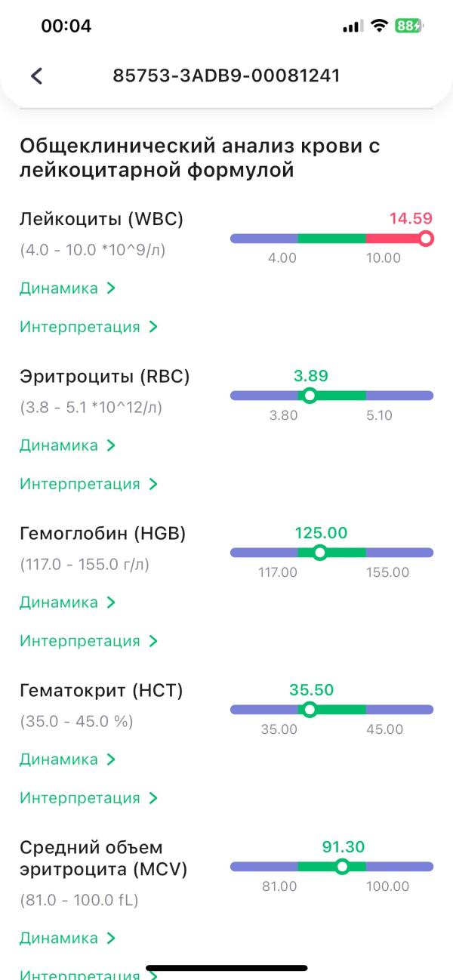Tap the 125.00 hemoglobin range marker
The image size is (453, 980).
point(319,553)
